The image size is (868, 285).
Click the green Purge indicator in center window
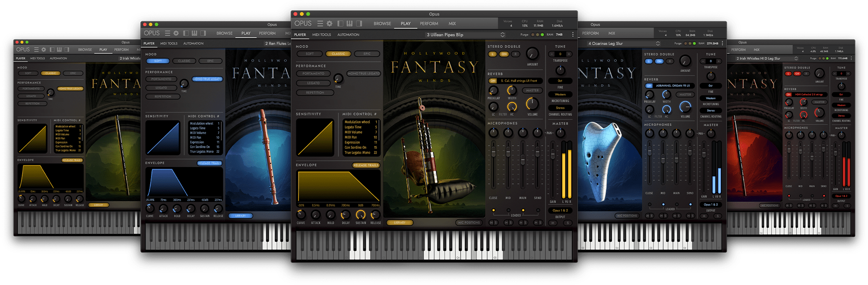(x=542, y=35)
